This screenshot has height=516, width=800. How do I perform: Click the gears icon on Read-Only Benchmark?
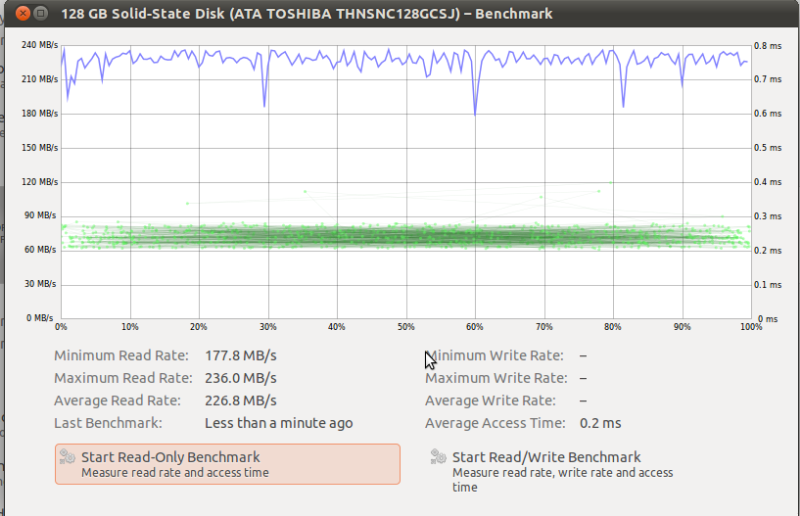coord(67,456)
